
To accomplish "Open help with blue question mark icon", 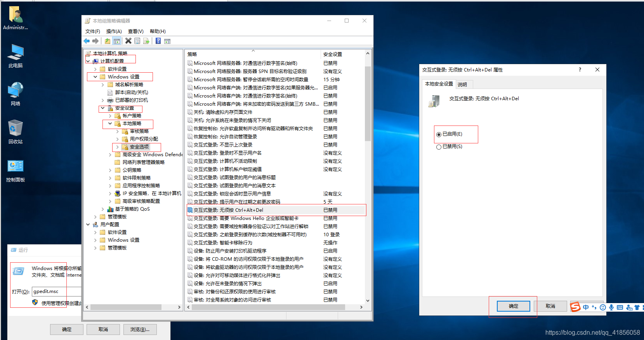I will pos(158,41).
